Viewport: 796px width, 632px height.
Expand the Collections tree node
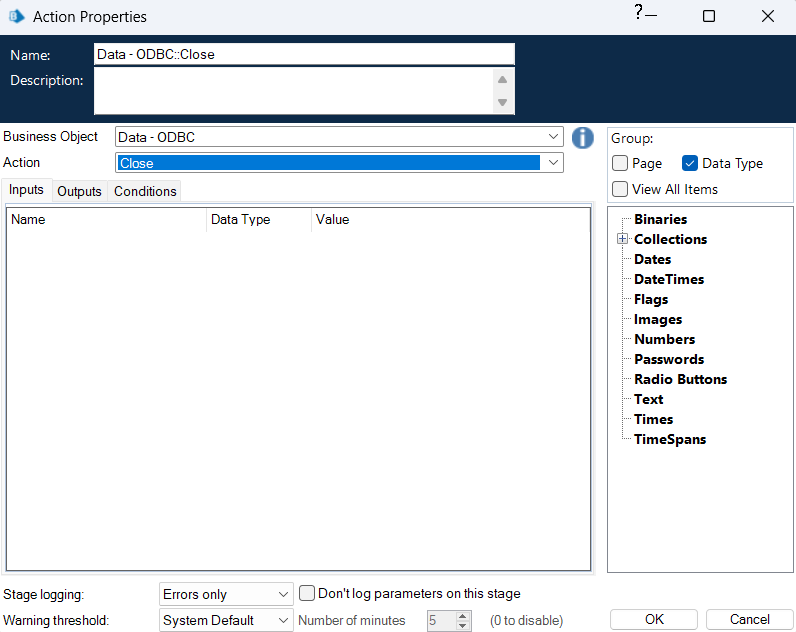[622, 239]
